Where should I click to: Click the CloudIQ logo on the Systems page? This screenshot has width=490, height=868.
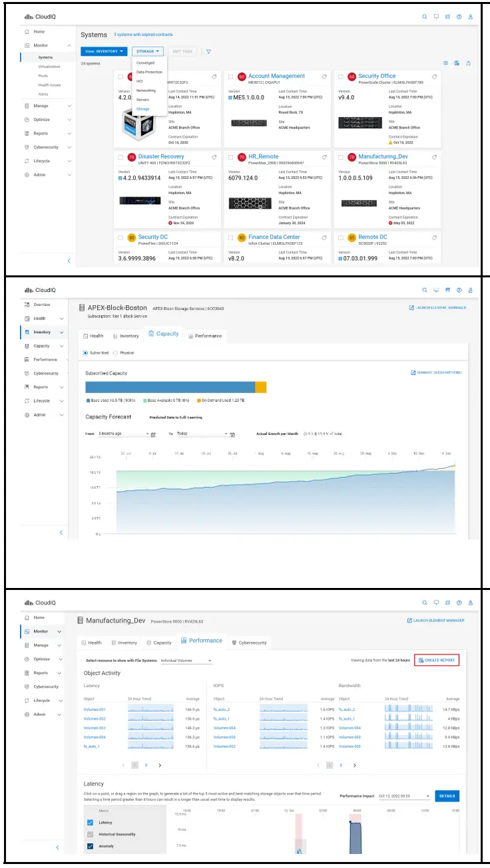[x=39, y=17]
